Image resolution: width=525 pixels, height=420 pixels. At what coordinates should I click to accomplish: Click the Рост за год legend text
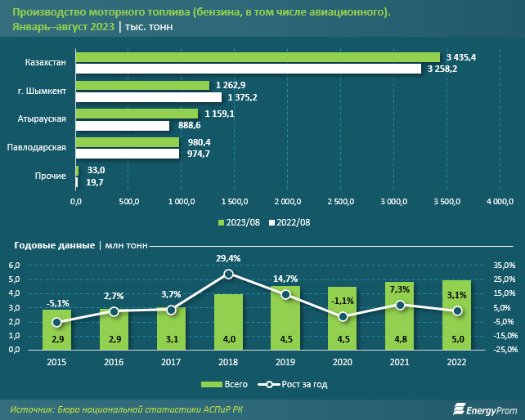[305, 384]
